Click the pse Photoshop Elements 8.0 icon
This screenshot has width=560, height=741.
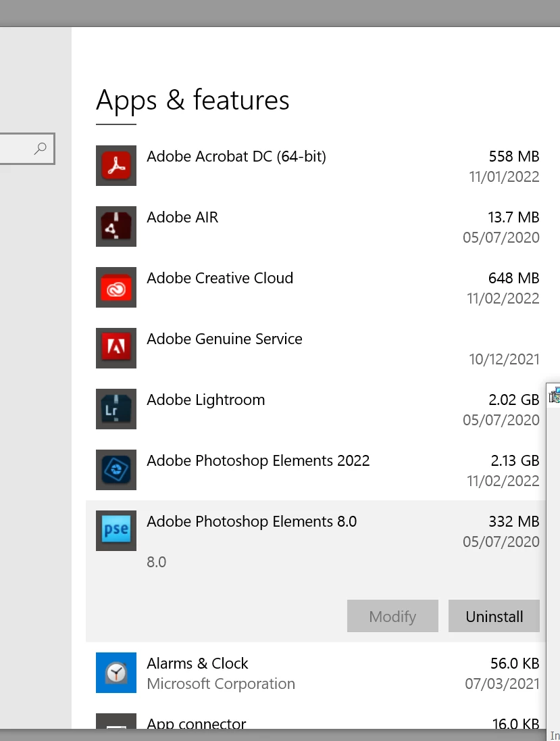pyautogui.click(x=116, y=531)
